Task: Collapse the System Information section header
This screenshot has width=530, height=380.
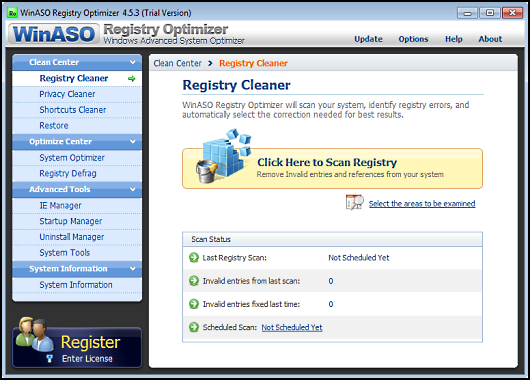Action: pos(77,269)
